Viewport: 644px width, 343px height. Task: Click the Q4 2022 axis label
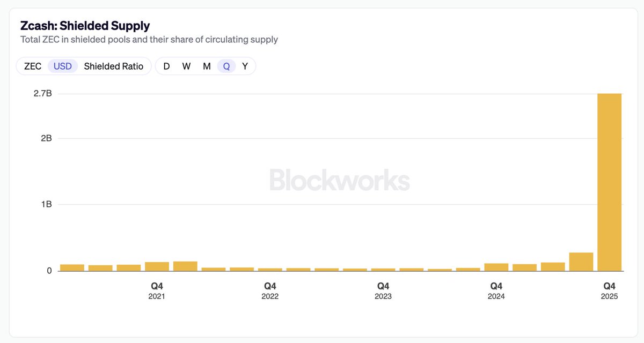point(270,291)
